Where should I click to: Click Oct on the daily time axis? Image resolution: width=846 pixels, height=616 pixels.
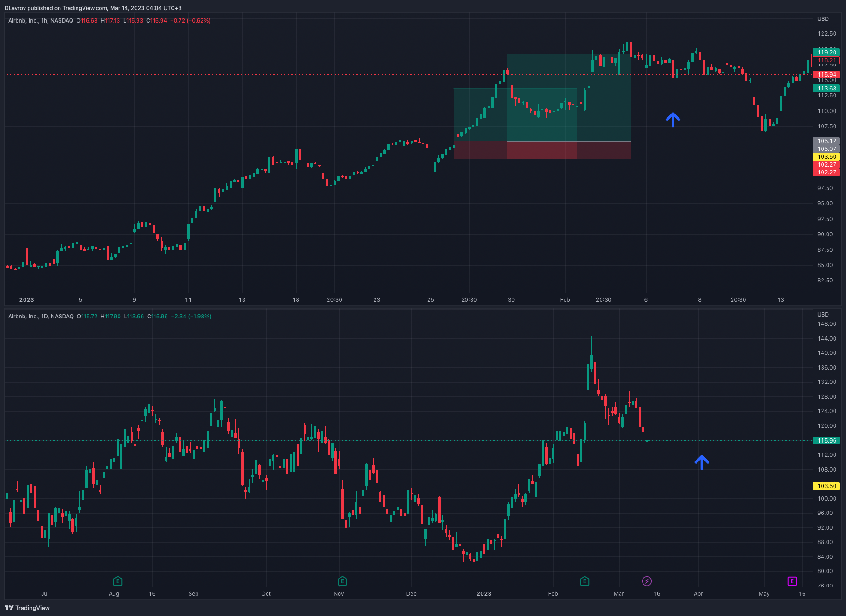point(266,594)
